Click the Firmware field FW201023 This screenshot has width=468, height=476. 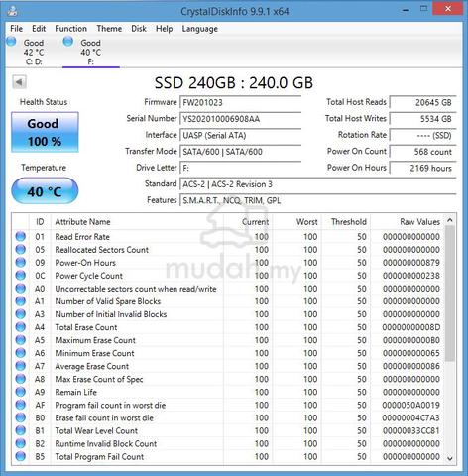[241, 102]
